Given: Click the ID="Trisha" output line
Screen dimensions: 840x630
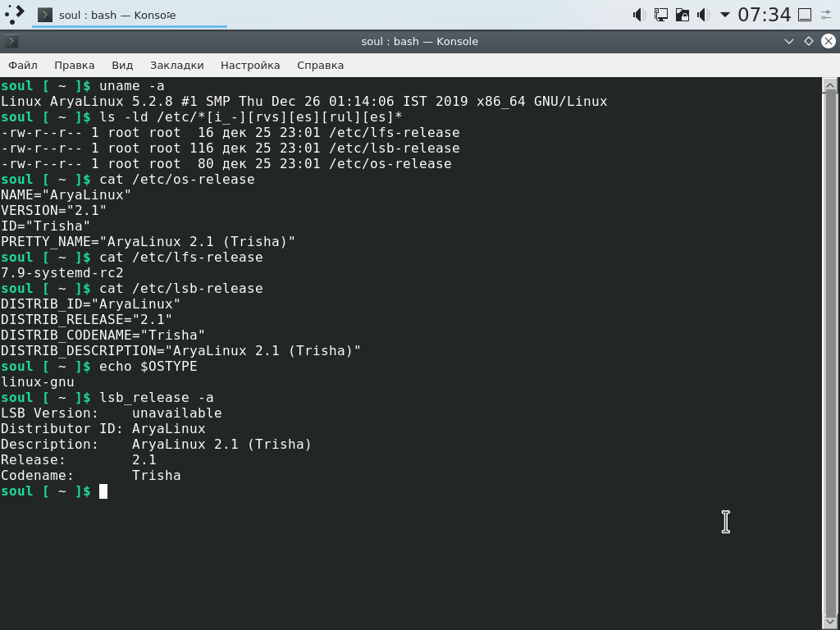Looking at the screenshot, I should click(x=45, y=226).
